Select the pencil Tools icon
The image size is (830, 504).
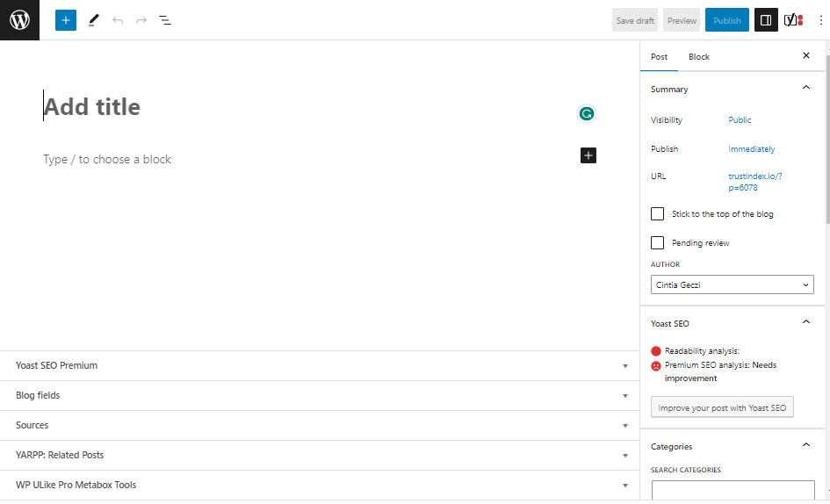(x=94, y=20)
